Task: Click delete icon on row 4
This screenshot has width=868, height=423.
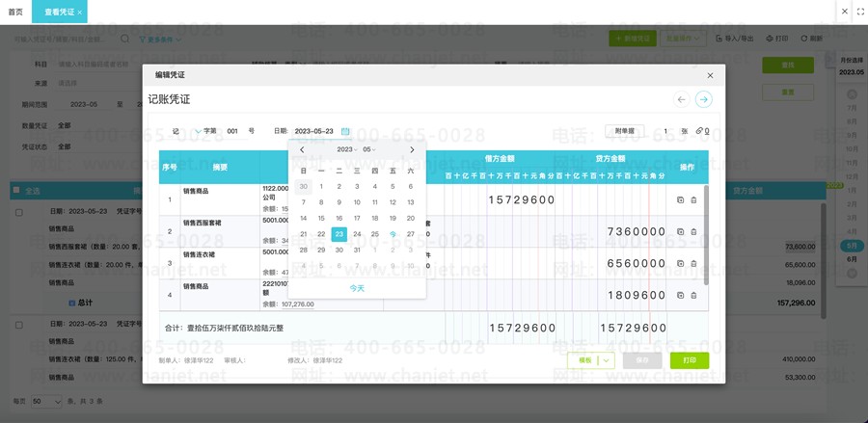Action: pyautogui.click(x=693, y=295)
